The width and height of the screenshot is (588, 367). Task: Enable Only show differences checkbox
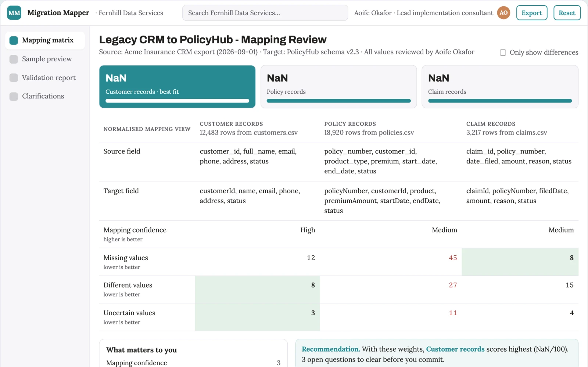(503, 53)
